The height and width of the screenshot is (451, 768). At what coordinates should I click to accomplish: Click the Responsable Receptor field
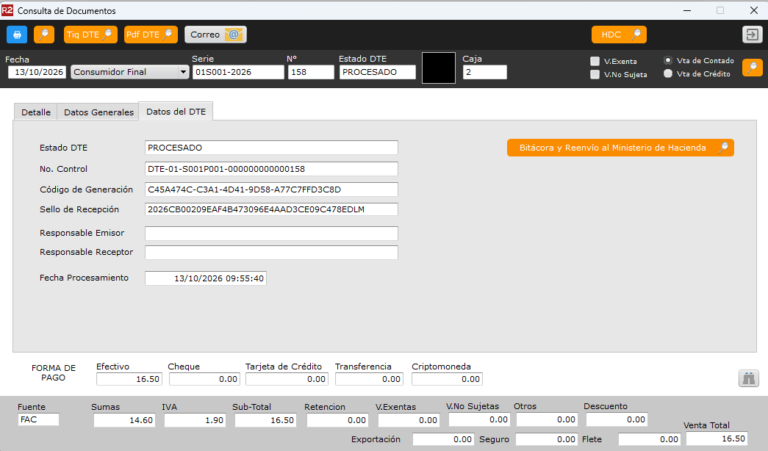point(271,252)
